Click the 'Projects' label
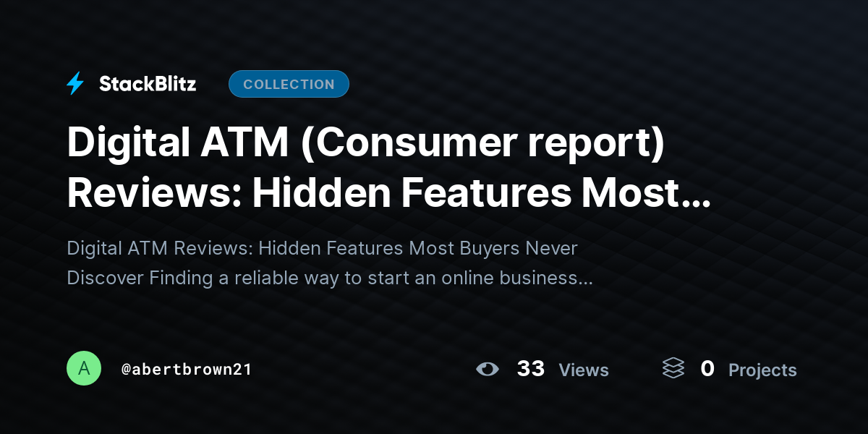 [x=762, y=370]
